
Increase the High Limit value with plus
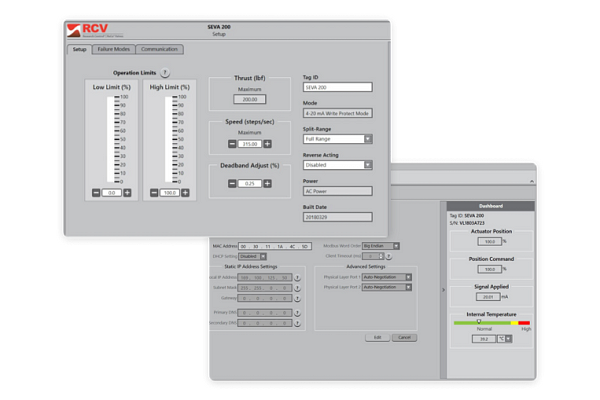click(x=185, y=193)
